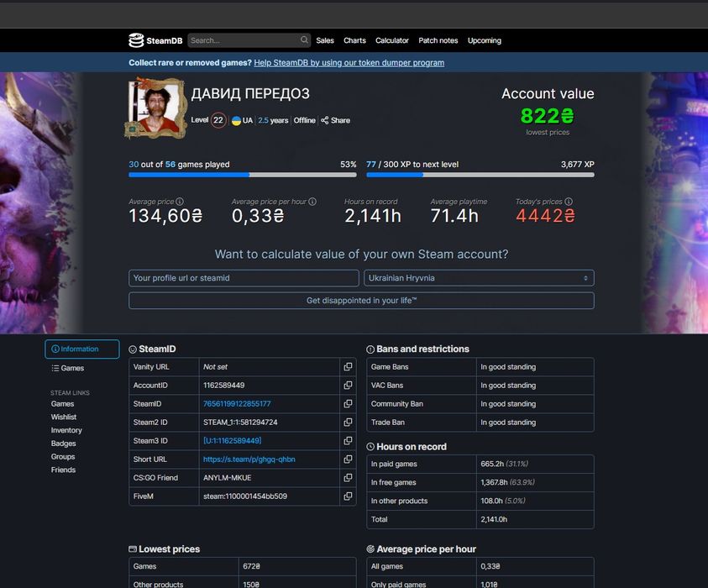Screen dimensions: 708x588
Task: Copy the FiveM identifier
Action: tap(348, 496)
